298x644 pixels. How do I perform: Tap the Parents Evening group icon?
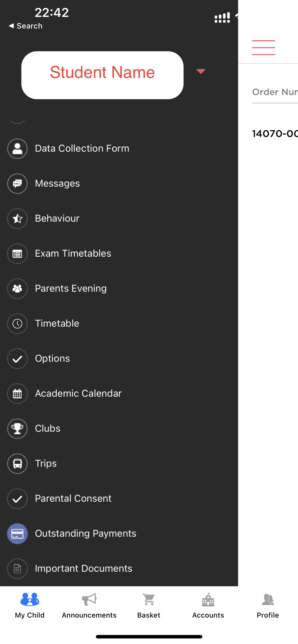click(17, 288)
